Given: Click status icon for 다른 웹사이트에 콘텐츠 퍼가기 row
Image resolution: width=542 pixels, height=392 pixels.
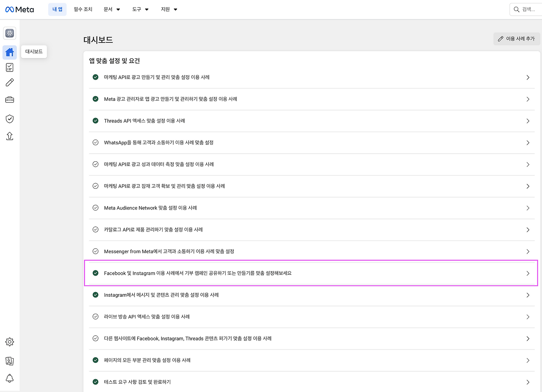Looking at the screenshot, I should (96, 339).
